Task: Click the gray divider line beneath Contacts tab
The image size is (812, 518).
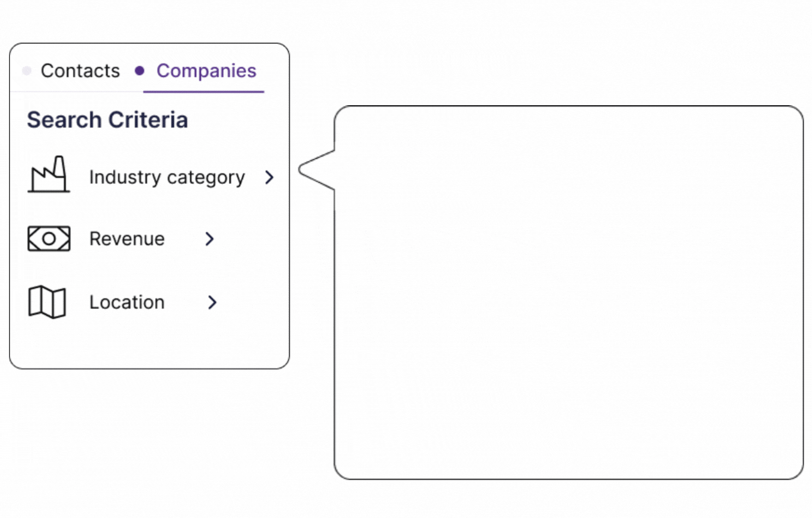Action: coord(72,92)
